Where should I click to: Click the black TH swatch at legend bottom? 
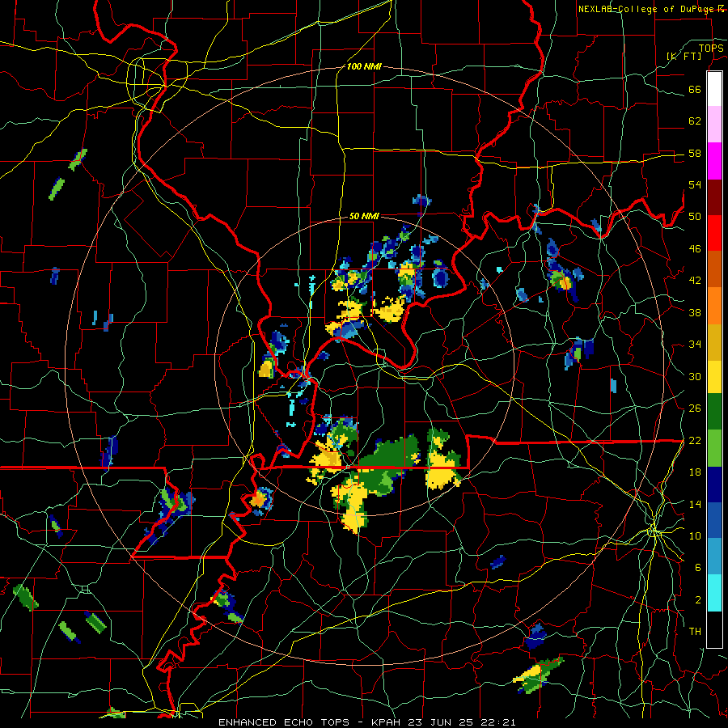714,629
